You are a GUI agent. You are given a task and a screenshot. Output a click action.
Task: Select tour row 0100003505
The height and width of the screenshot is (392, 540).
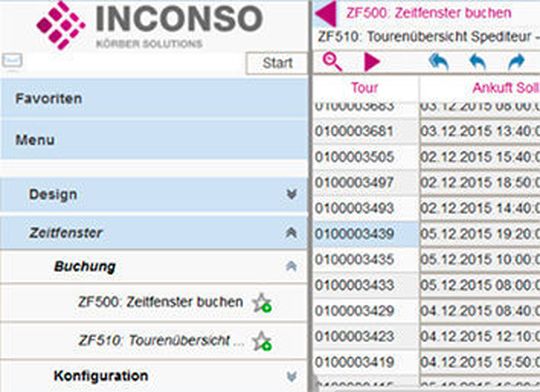click(x=365, y=157)
